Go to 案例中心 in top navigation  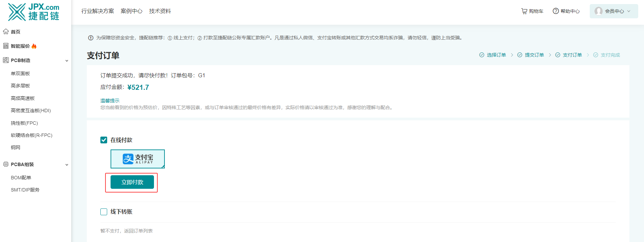click(132, 11)
